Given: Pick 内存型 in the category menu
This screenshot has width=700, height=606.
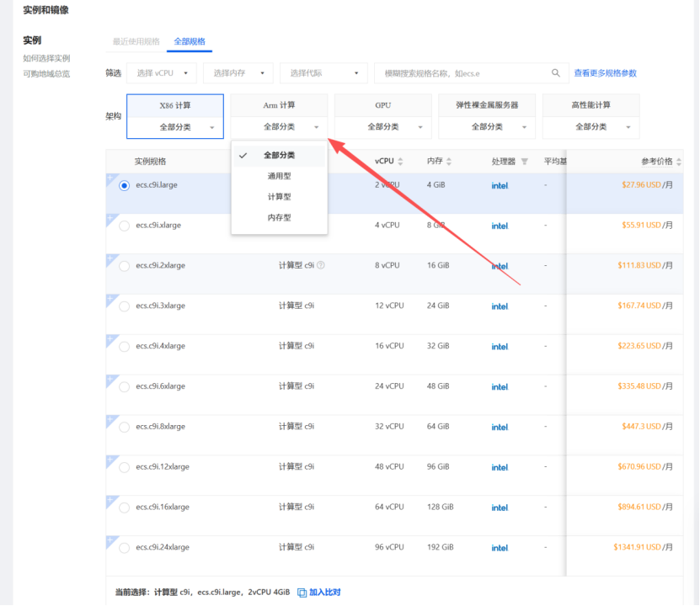Looking at the screenshot, I should [279, 217].
